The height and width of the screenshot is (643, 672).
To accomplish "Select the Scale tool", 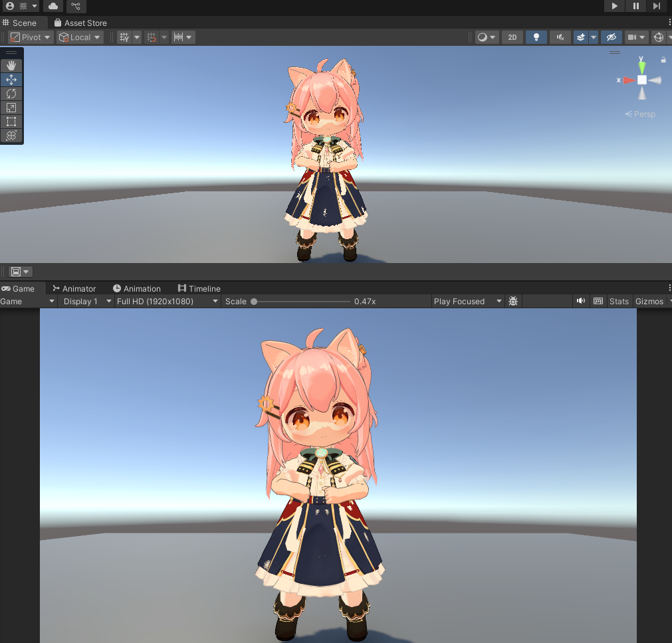I will [x=11, y=108].
